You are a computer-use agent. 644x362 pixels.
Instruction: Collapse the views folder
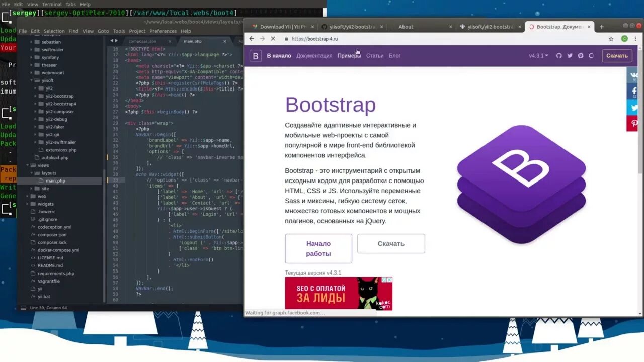(x=28, y=165)
